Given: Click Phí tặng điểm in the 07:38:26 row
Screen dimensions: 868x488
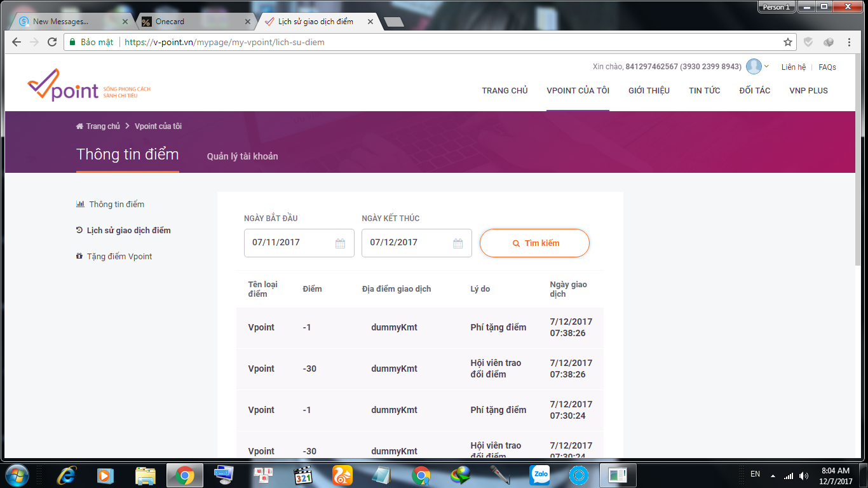Looking at the screenshot, I should 498,327.
